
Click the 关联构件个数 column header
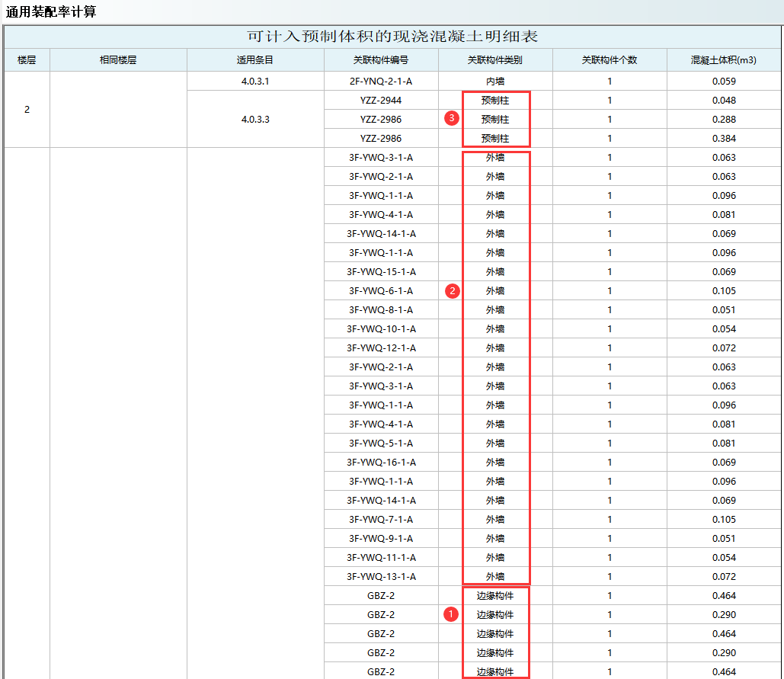(x=610, y=60)
